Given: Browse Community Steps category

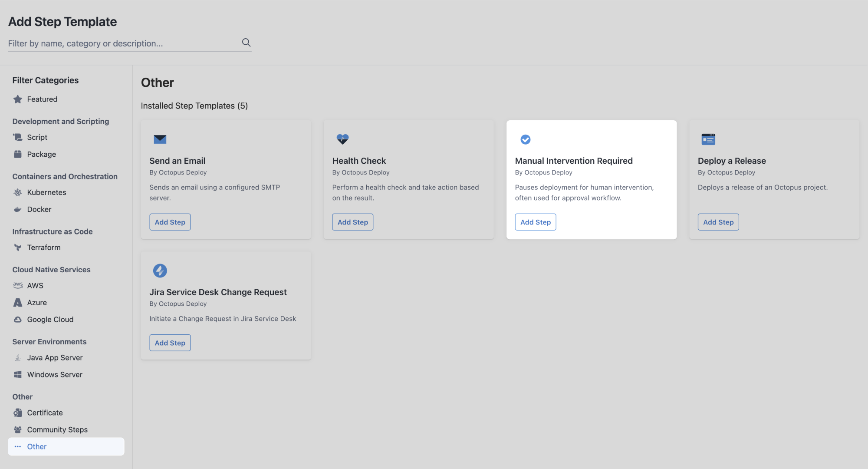Looking at the screenshot, I should [66, 430].
